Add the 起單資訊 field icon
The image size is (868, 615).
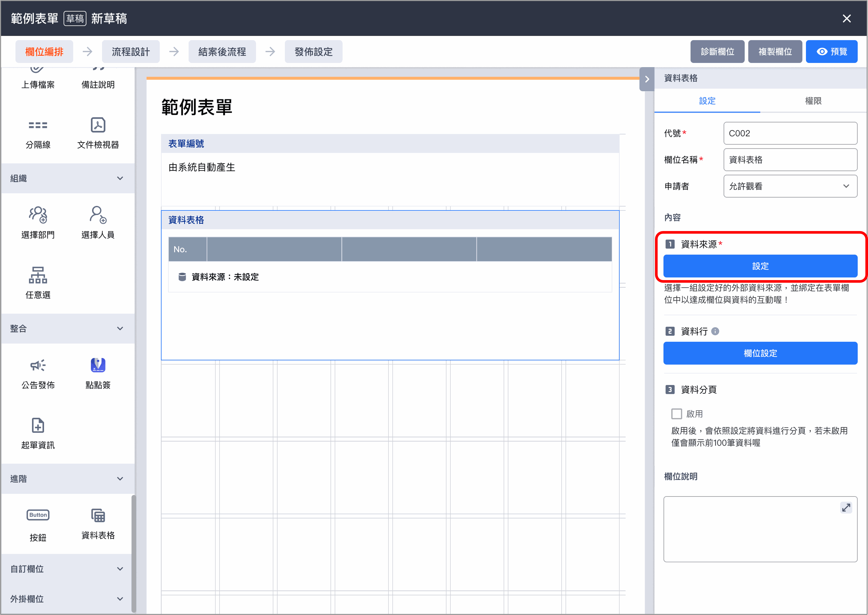coord(38,425)
